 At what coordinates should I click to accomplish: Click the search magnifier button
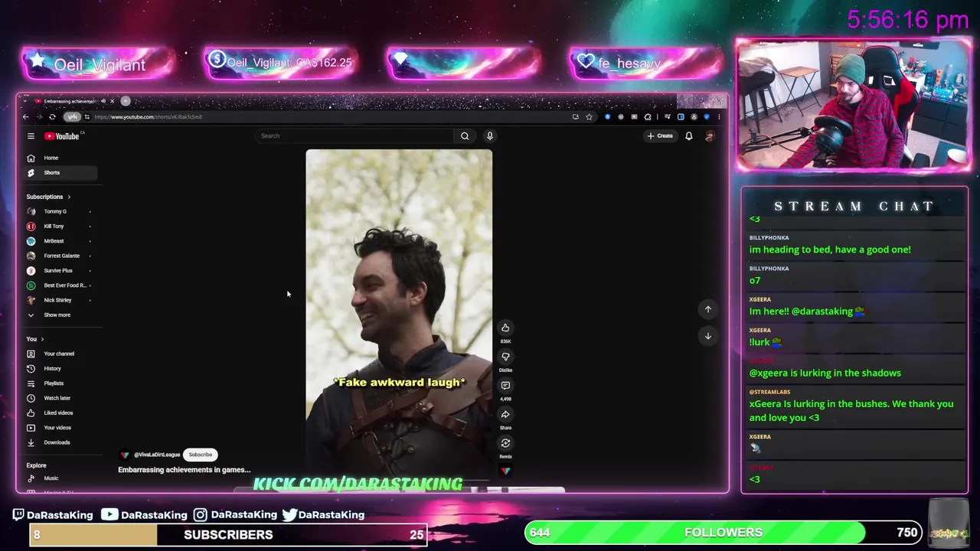[465, 136]
